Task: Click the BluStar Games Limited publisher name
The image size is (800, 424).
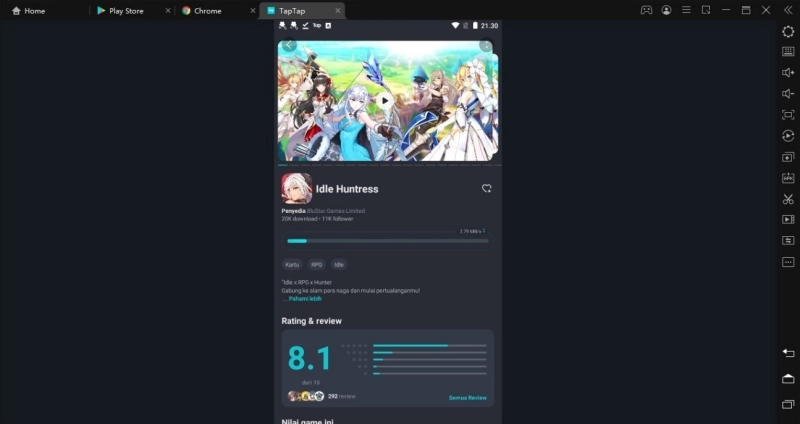Action: (336, 211)
